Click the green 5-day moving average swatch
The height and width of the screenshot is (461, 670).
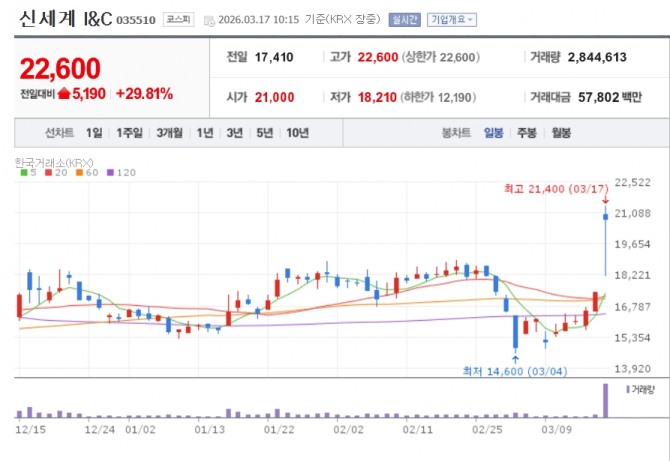24,173
